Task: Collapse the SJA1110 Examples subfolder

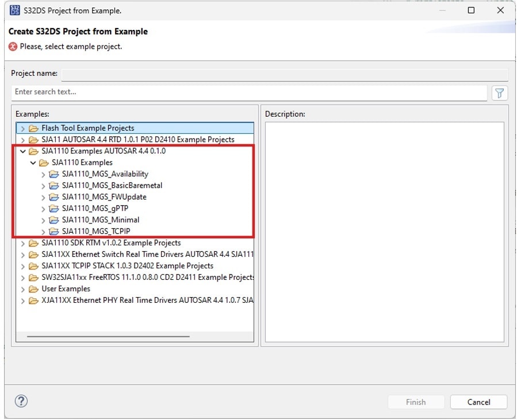Action: point(33,163)
